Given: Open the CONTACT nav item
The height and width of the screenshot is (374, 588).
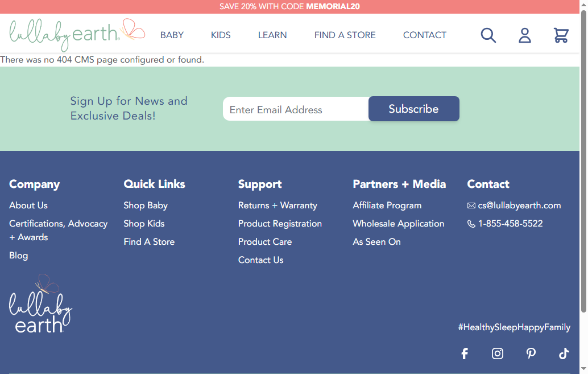Looking at the screenshot, I should (425, 35).
